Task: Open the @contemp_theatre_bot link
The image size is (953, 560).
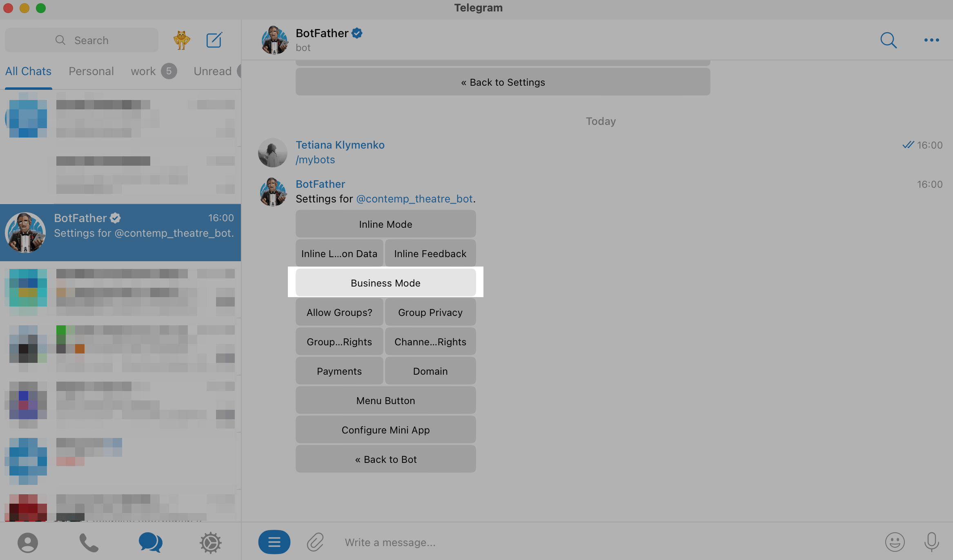Action: [414, 199]
